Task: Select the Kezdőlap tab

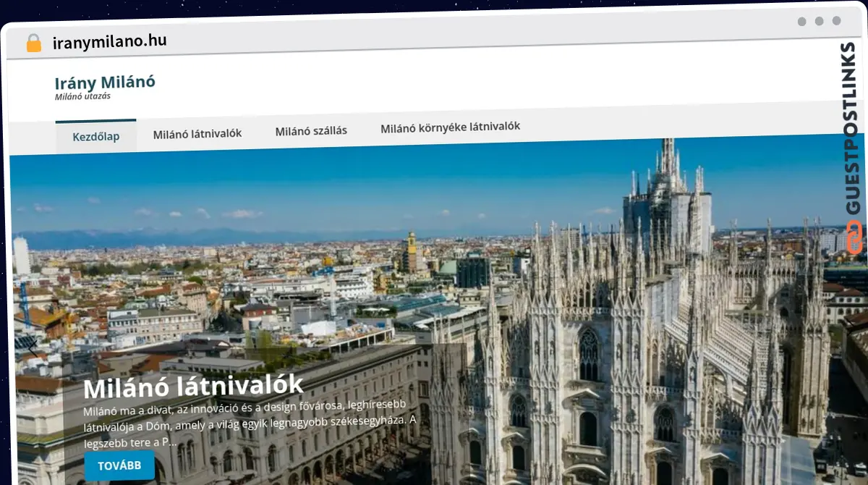Action: pyautogui.click(x=95, y=136)
